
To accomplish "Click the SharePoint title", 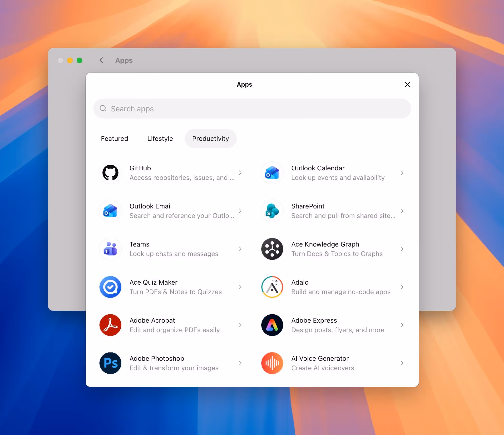I will coord(308,206).
